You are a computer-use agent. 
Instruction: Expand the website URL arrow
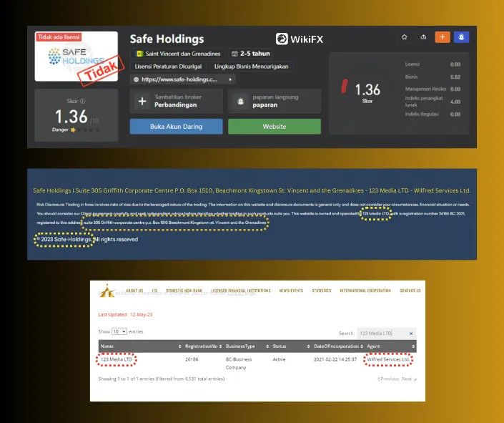(230, 79)
